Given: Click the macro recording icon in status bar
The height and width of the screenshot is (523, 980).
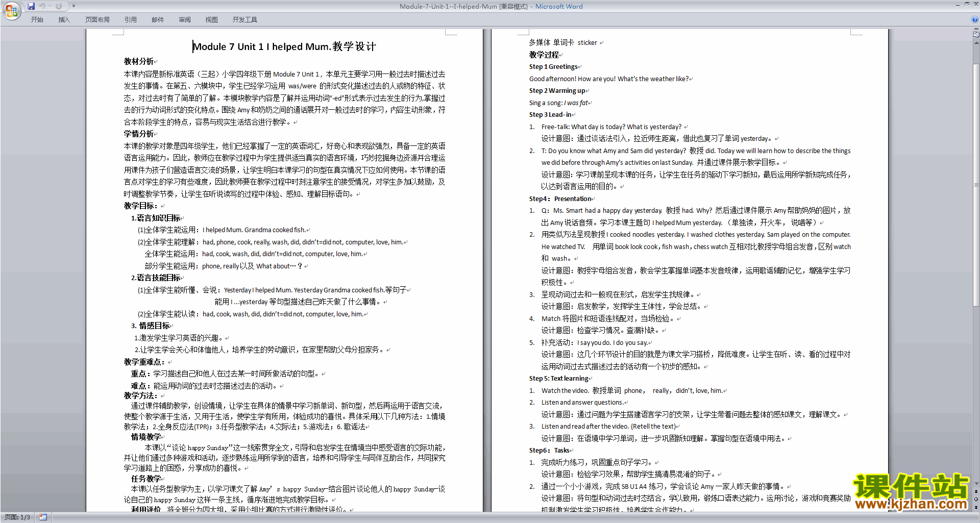Looking at the screenshot, I should pyautogui.click(x=43, y=517).
